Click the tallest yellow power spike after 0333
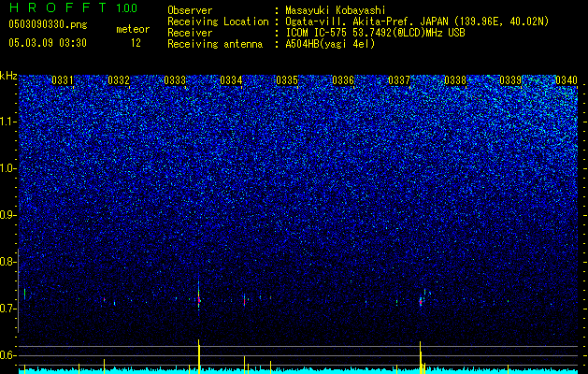The width and height of the screenshot is (588, 374). pyautogui.click(x=199, y=356)
